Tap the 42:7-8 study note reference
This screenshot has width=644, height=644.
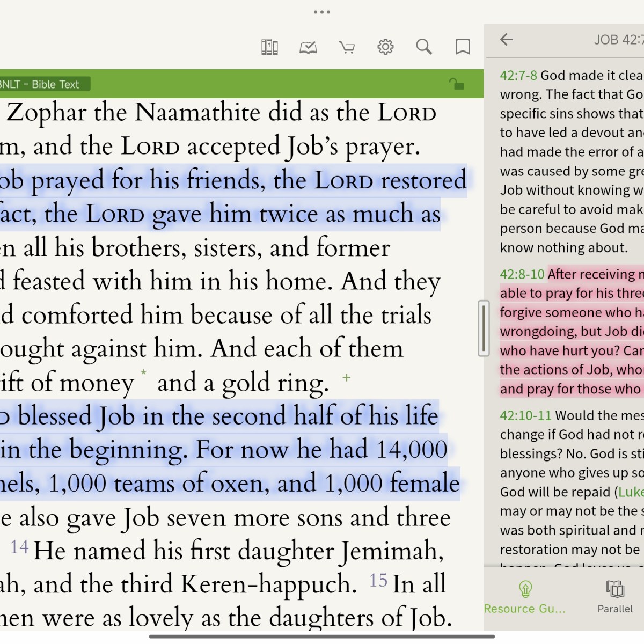pyautogui.click(x=518, y=76)
